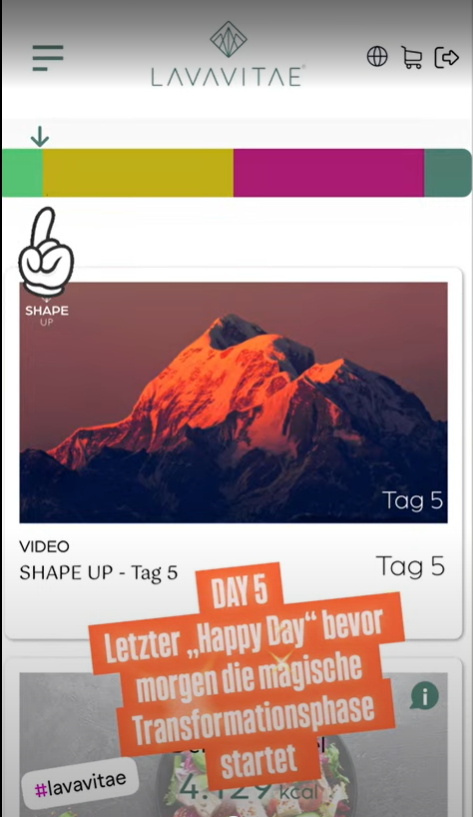Click the globe language icon
This screenshot has width=473, height=817.
(x=377, y=56)
